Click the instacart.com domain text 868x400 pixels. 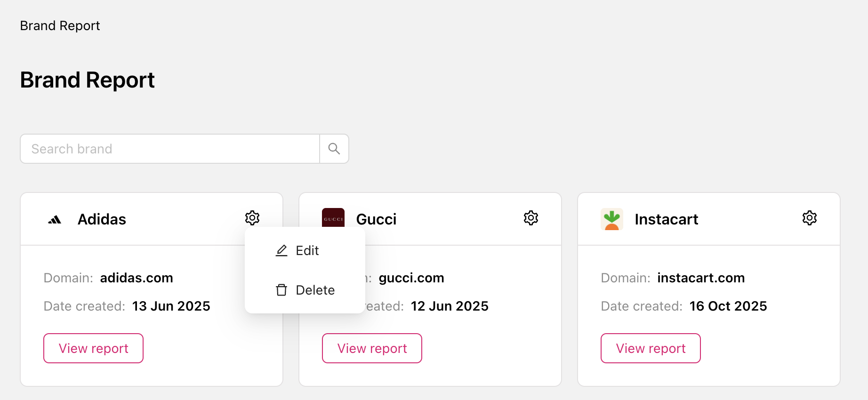(701, 278)
